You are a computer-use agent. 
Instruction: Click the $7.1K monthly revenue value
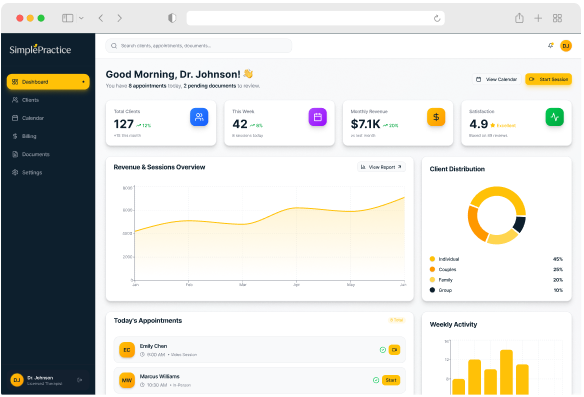pyautogui.click(x=365, y=124)
